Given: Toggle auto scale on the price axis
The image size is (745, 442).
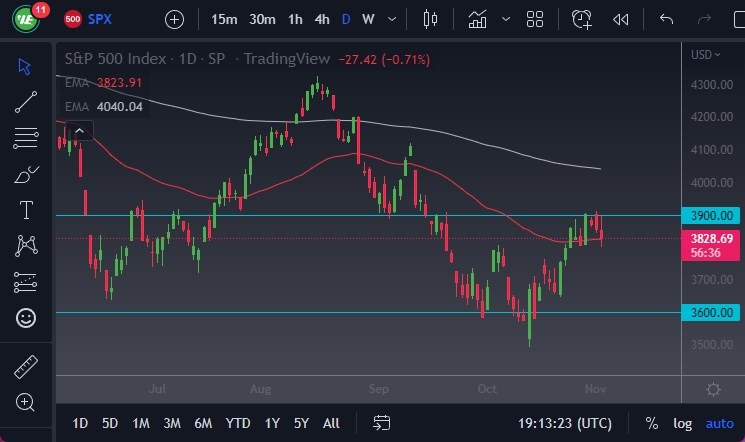Looking at the screenshot, I should (719, 423).
